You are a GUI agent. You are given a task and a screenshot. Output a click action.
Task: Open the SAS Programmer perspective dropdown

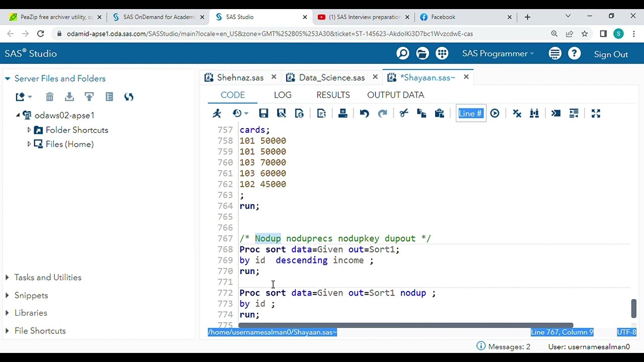(x=498, y=54)
